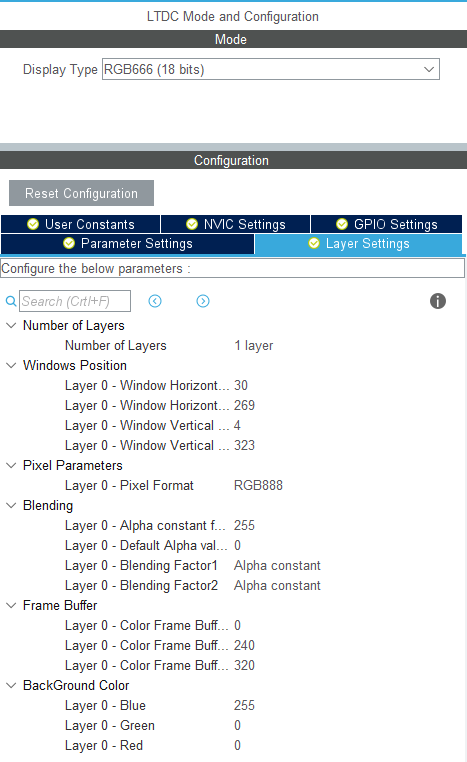
Task: Switch to GPIO Settings tab
Action: click(386, 224)
